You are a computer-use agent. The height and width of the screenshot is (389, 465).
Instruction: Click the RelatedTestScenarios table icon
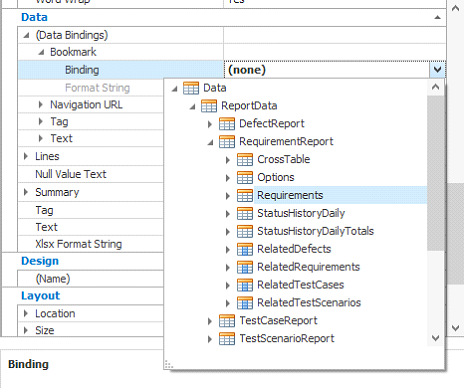click(x=245, y=303)
